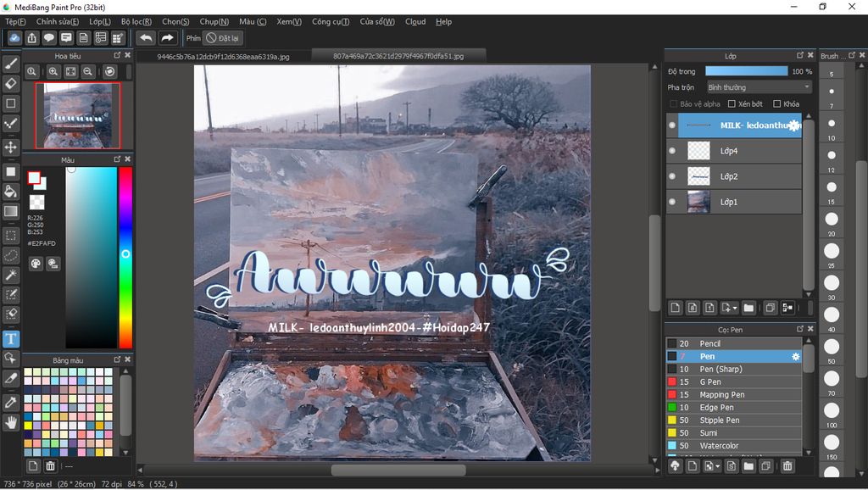The width and height of the screenshot is (868, 490).
Task: Hide the MILK text layer visibility dot
Action: point(672,125)
